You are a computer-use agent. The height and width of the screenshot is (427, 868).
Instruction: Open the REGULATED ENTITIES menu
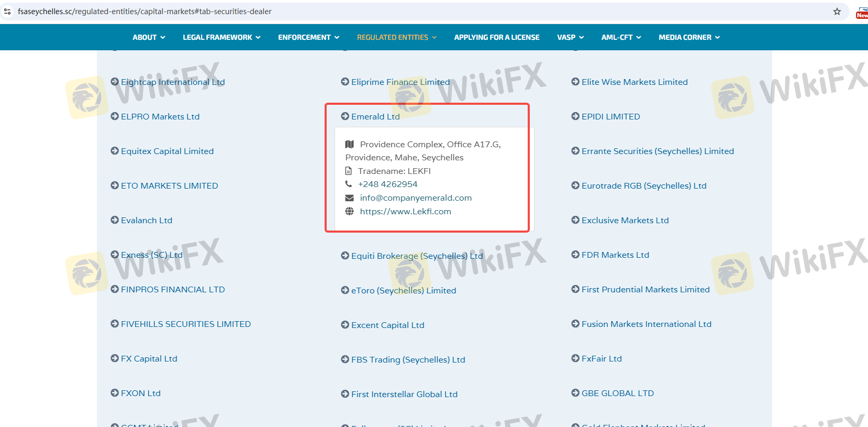396,37
